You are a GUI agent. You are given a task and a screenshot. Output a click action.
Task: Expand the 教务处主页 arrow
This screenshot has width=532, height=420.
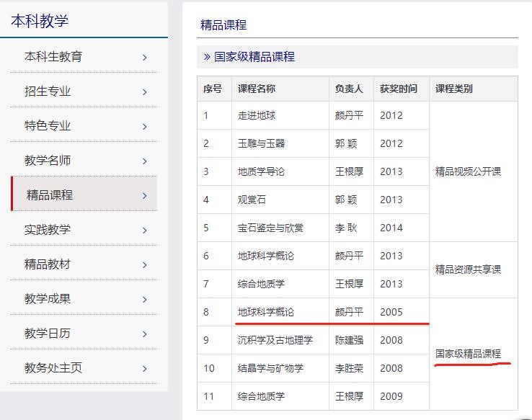[145, 368]
